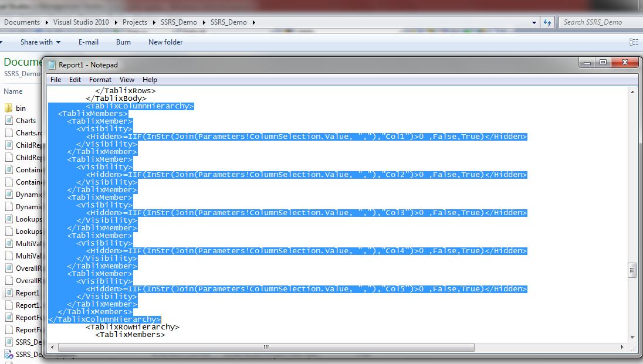
Task: Maximize the Report1 Notepad window
Action: 603,62
